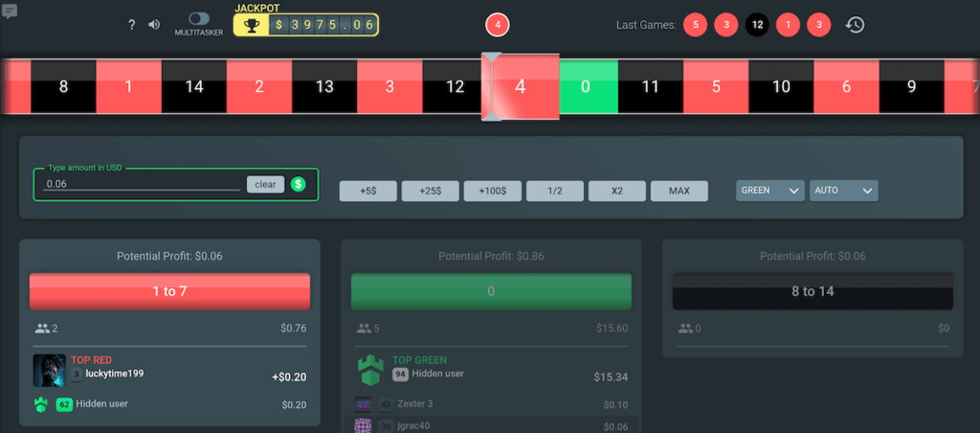Click Zexter 3's avatar

click(x=363, y=404)
